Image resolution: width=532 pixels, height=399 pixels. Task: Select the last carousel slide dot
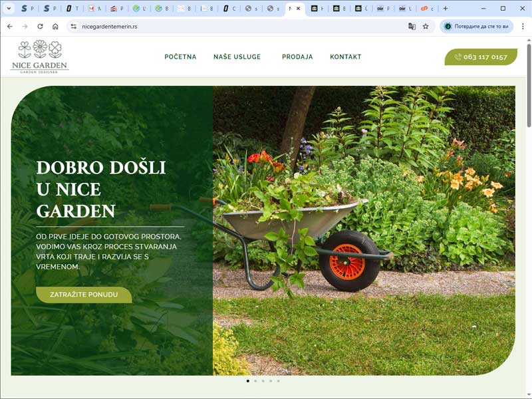pos(279,381)
